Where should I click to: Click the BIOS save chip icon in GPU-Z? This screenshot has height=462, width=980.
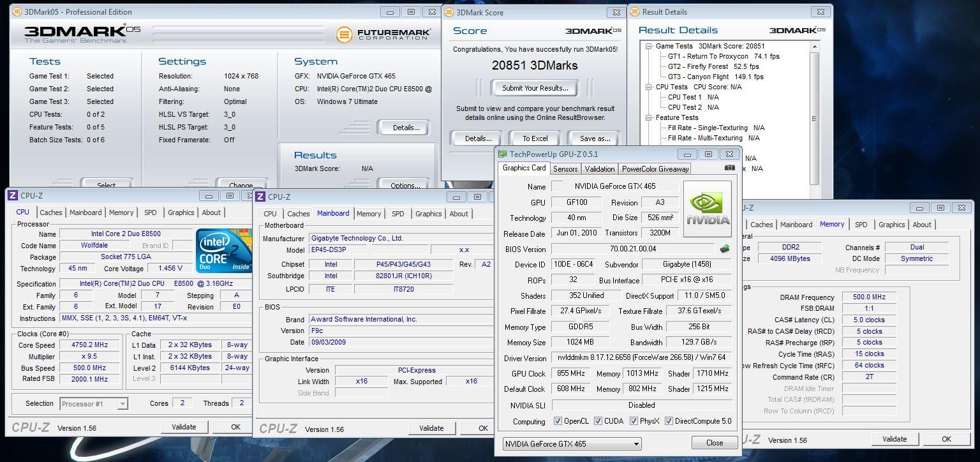pos(725,249)
